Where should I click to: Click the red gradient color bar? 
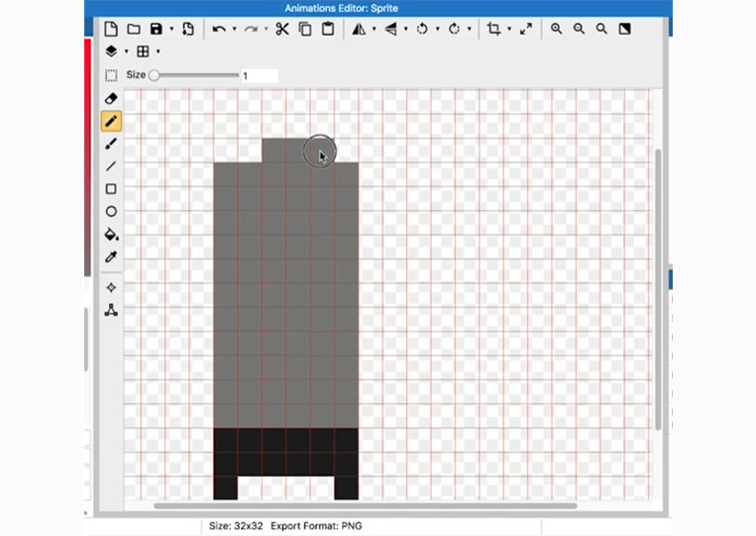click(88, 158)
